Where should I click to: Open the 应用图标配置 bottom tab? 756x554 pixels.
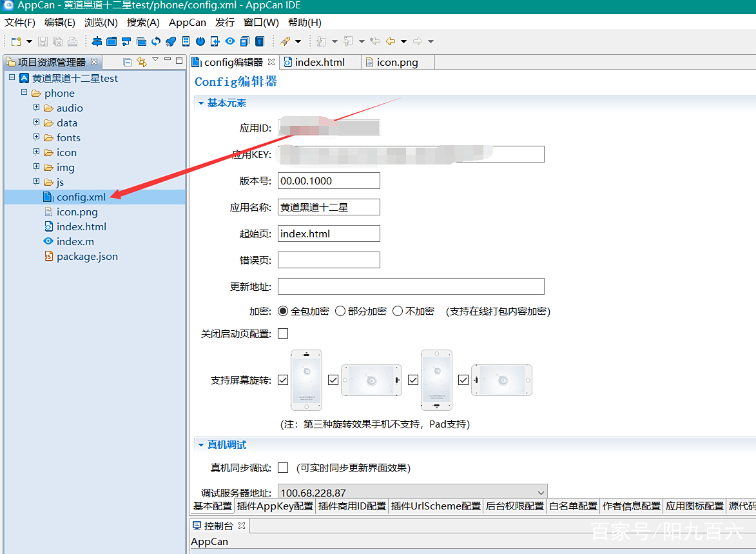tap(694, 506)
